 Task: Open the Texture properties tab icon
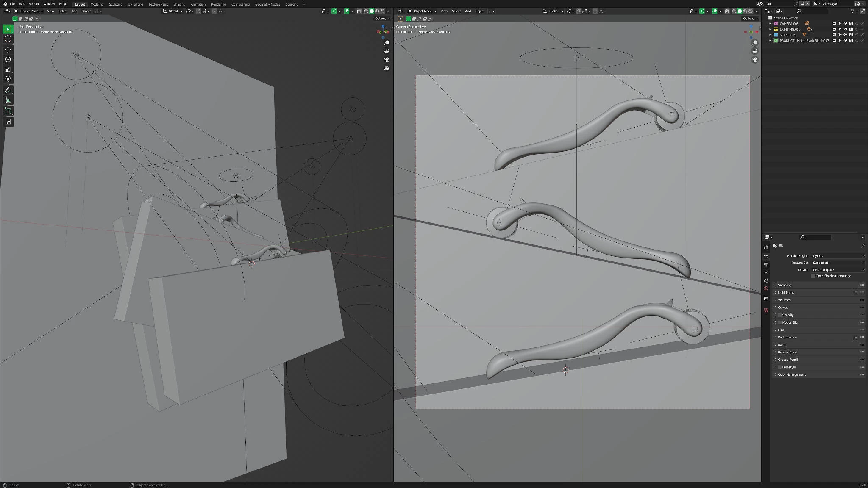coord(766,310)
